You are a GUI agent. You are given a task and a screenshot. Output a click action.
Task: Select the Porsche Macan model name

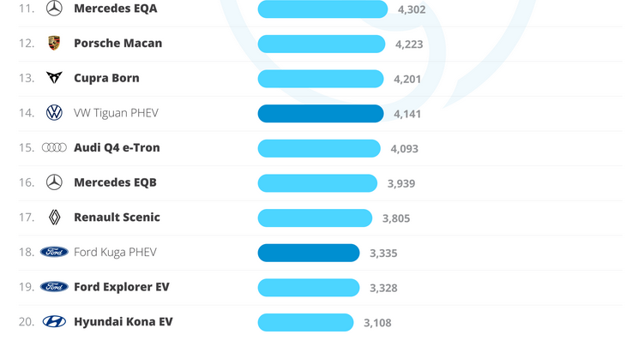tap(117, 43)
